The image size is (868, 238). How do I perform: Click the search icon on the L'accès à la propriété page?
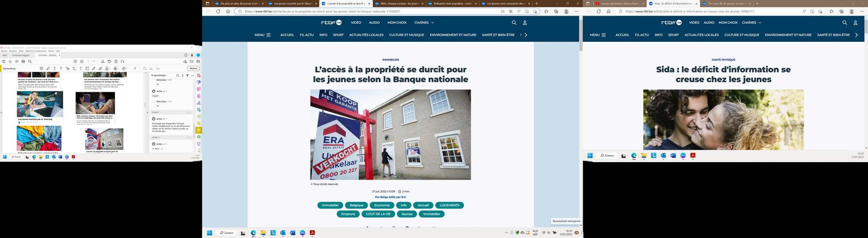tap(514, 23)
